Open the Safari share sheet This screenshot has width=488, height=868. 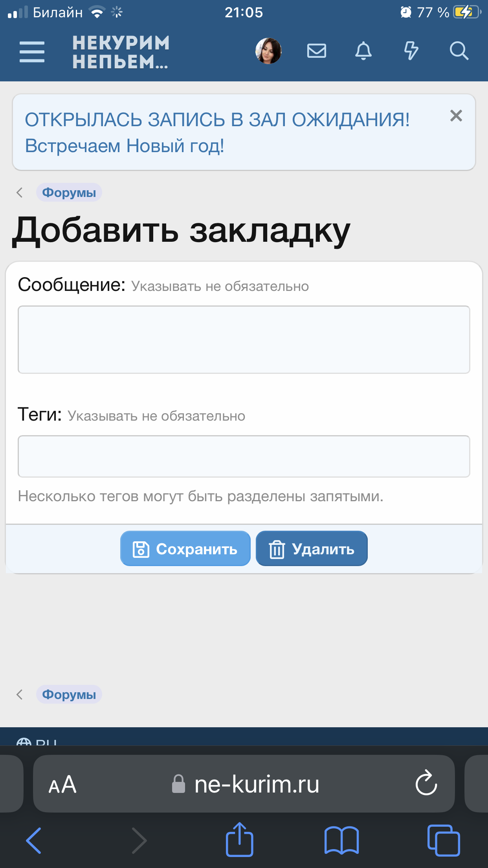[239, 840]
